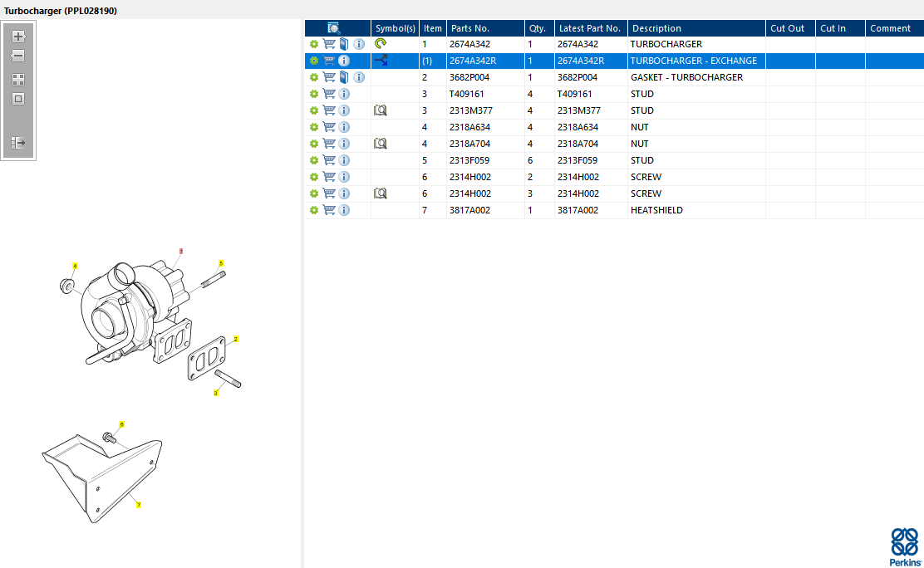Click the Turbocharger (PPL028190) title text
Image resolution: width=924 pixels, height=568 pixels.
click(61, 11)
